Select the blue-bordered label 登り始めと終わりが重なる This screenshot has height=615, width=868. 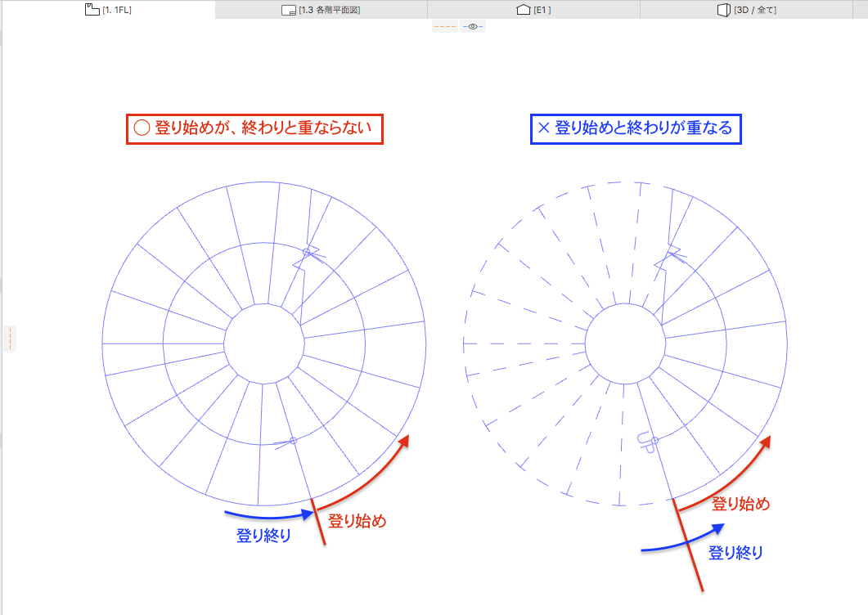click(635, 128)
